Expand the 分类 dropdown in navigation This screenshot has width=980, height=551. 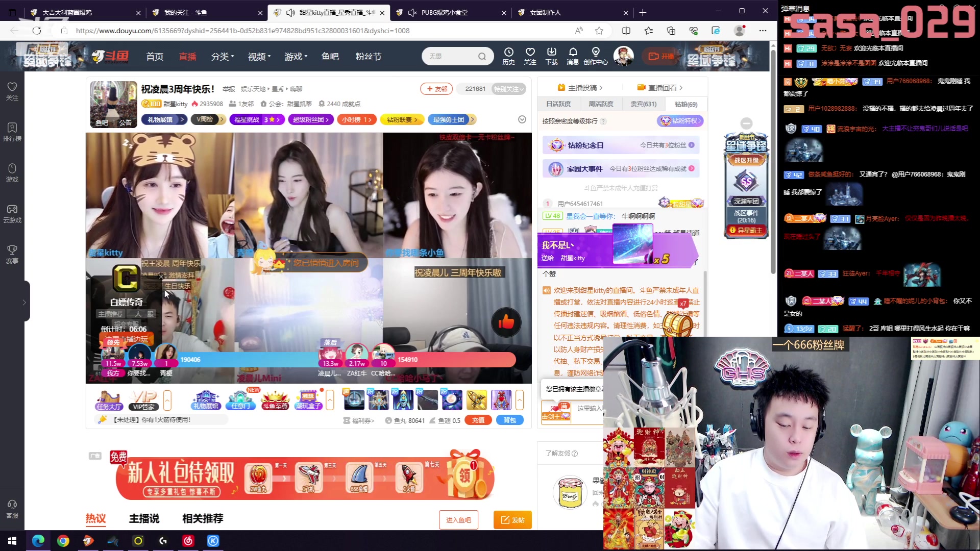tap(223, 57)
